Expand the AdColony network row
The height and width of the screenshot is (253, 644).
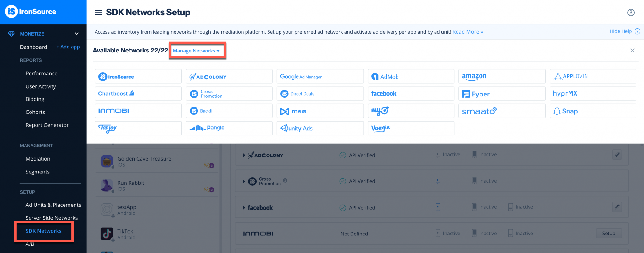pyautogui.click(x=244, y=155)
